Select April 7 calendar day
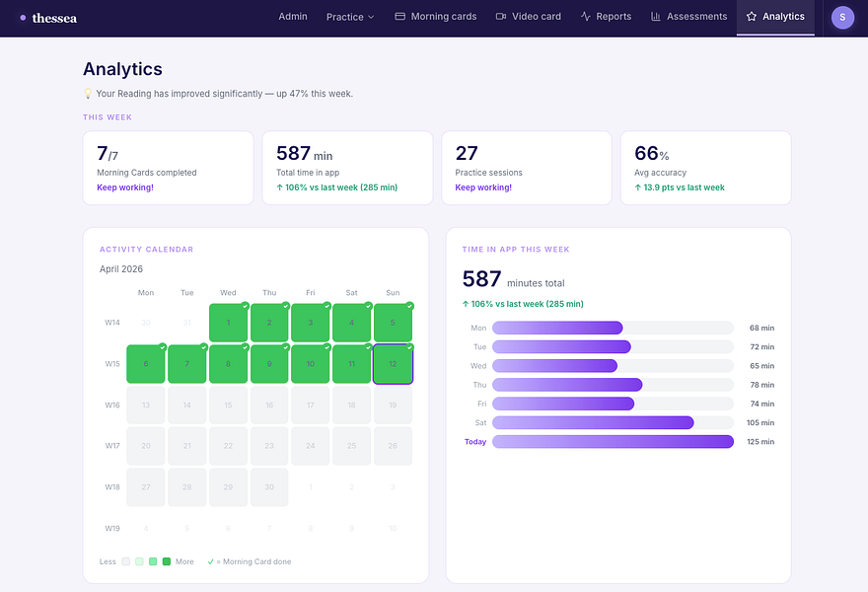This screenshot has width=868, height=592. tap(187, 364)
